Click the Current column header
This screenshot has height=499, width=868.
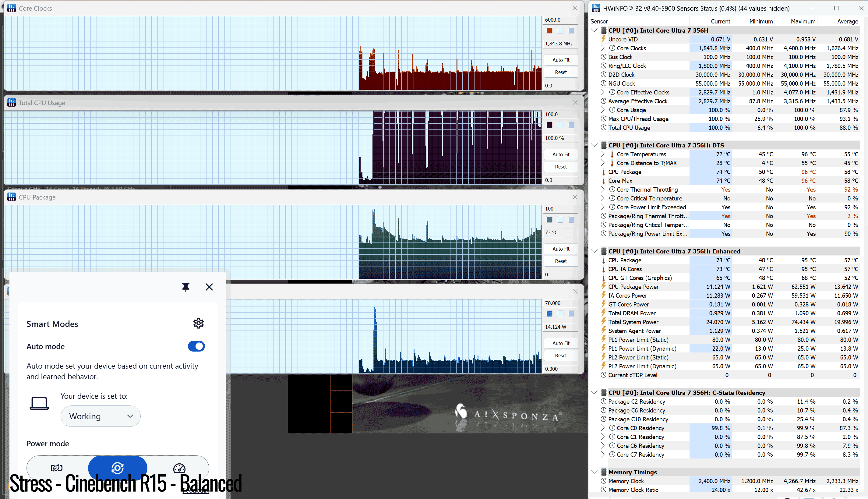pos(710,21)
